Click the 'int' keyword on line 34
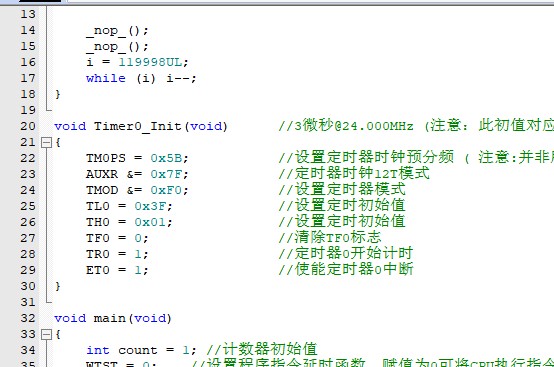 pos(98,350)
